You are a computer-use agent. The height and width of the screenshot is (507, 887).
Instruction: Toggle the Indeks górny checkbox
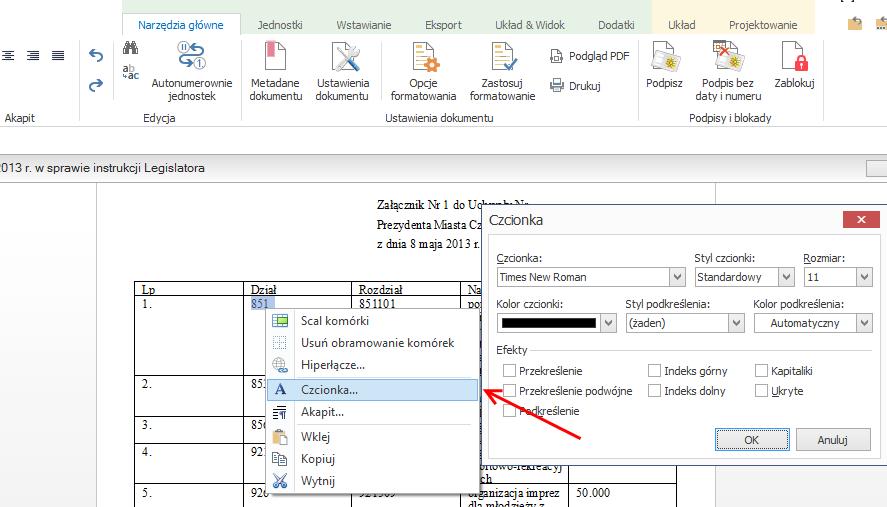click(655, 371)
